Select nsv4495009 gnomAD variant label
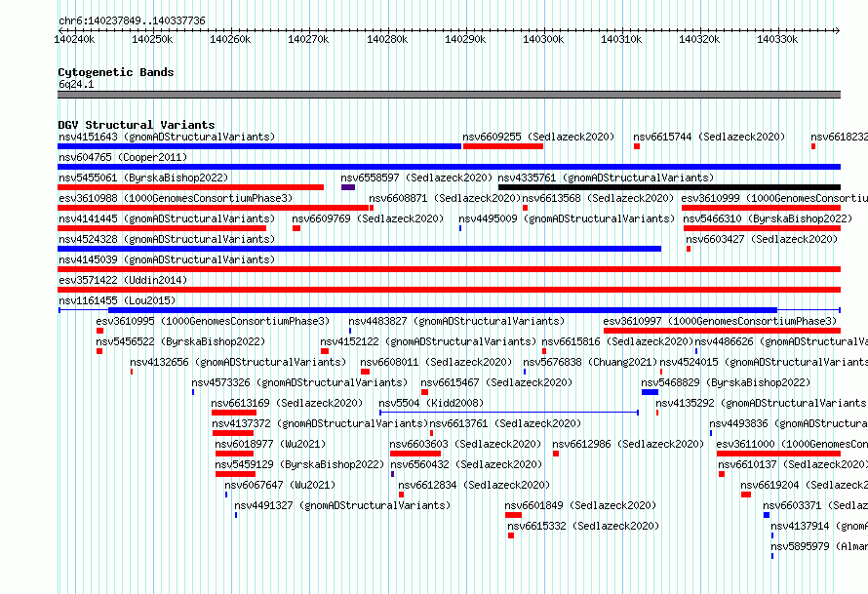 click(567, 218)
